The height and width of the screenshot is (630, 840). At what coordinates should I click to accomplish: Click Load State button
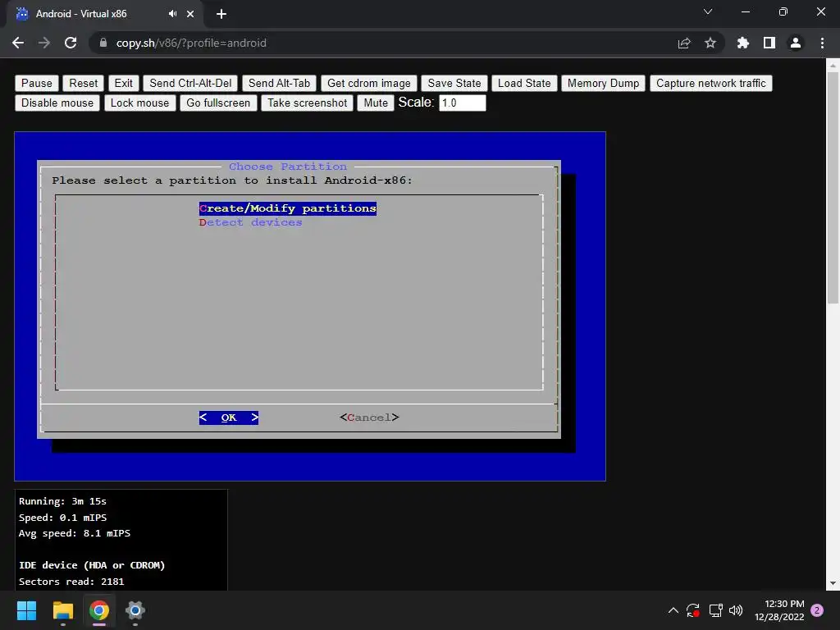point(524,83)
